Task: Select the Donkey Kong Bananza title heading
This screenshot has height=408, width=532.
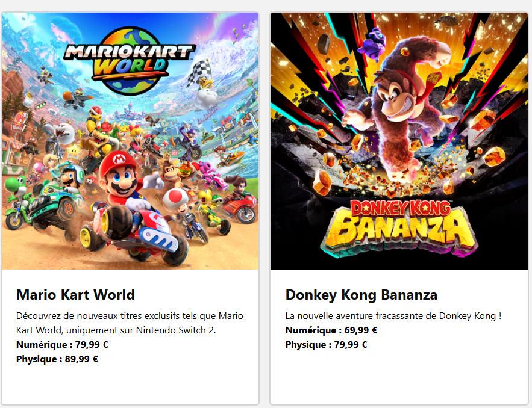Action: [x=361, y=295]
